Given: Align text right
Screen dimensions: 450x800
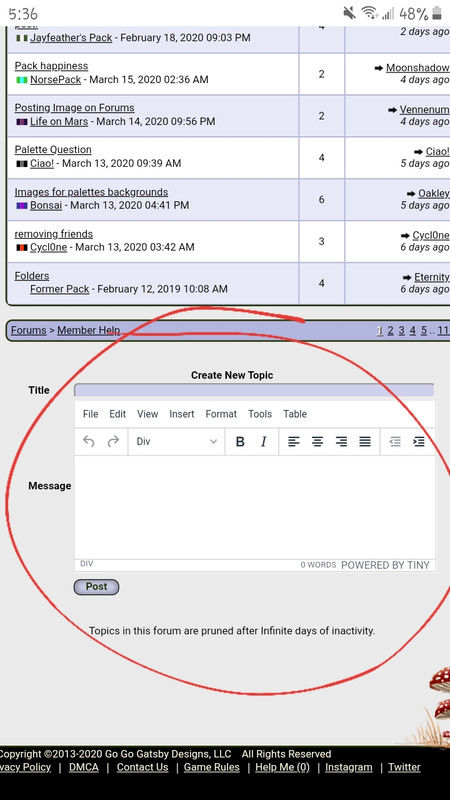Looking at the screenshot, I should (341, 442).
